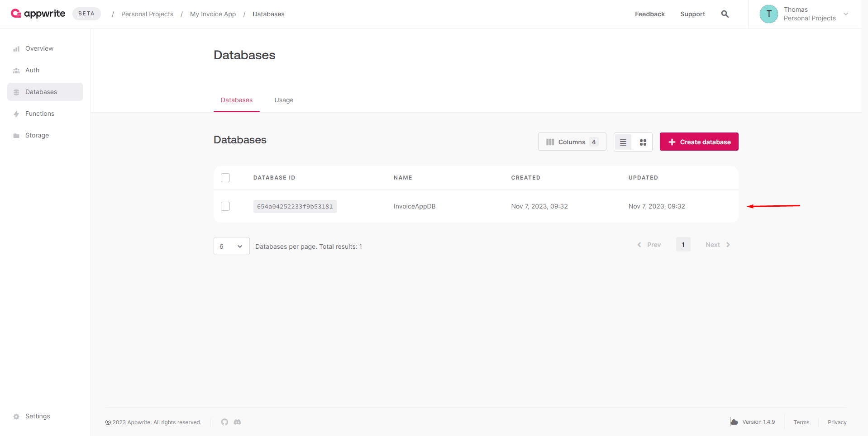
Task: Click the CREATED column header
Action: [526, 178]
